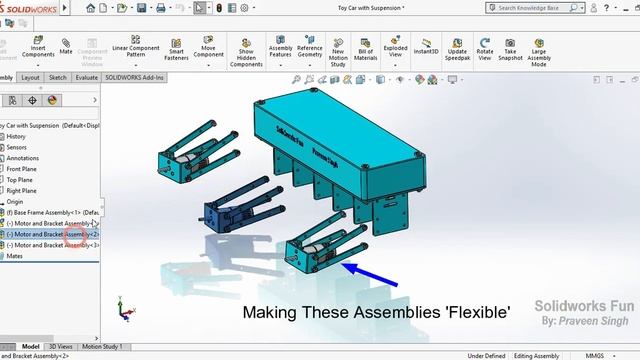Screen dimensions: 640x360
Task: Create a new document
Action: pyautogui.click(x=103, y=8)
